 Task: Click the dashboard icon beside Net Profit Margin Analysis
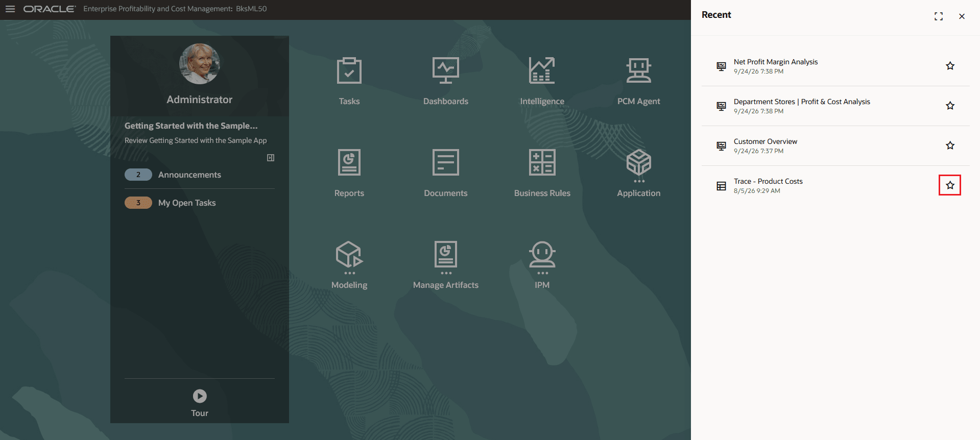721,66
